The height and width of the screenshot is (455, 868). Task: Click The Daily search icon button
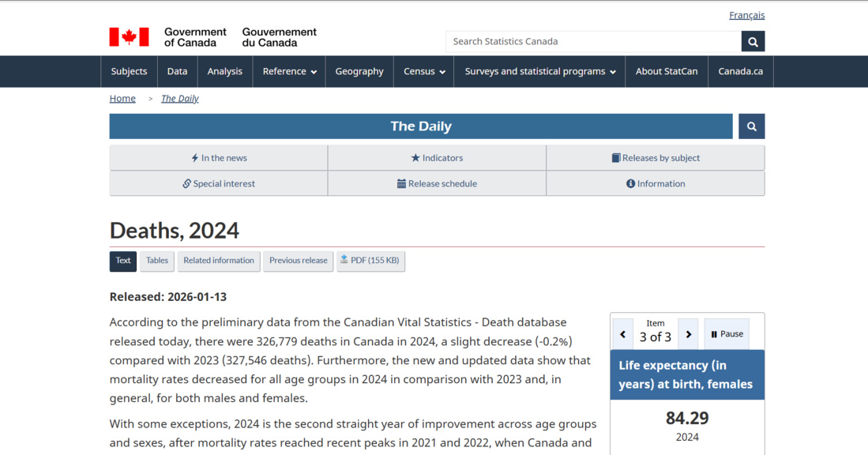[x=751, y=126]
